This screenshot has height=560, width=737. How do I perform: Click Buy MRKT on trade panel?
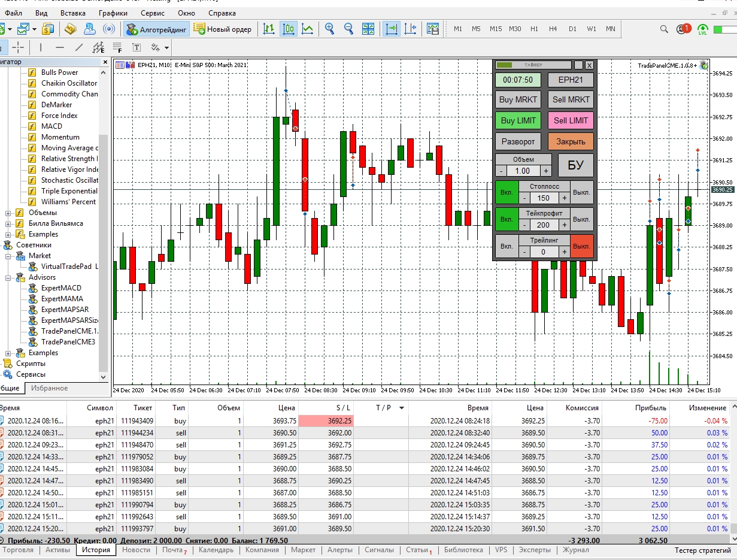518,99
